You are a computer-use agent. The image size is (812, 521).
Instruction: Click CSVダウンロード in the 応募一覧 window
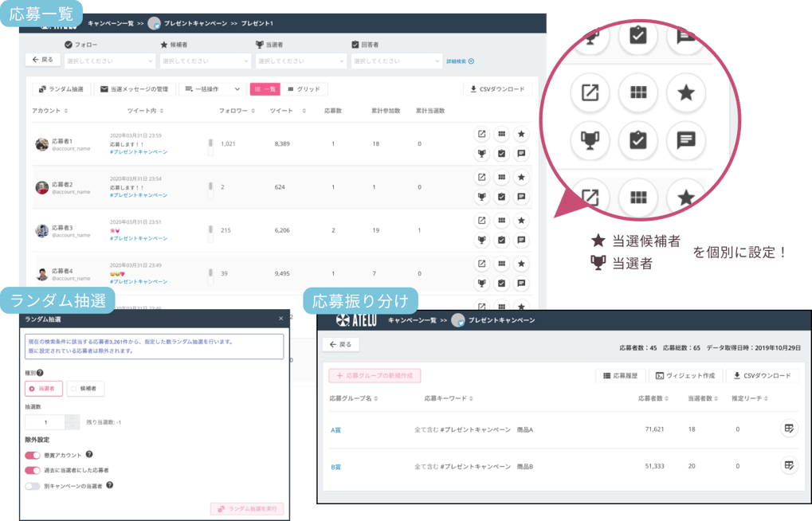pos(497,89)
